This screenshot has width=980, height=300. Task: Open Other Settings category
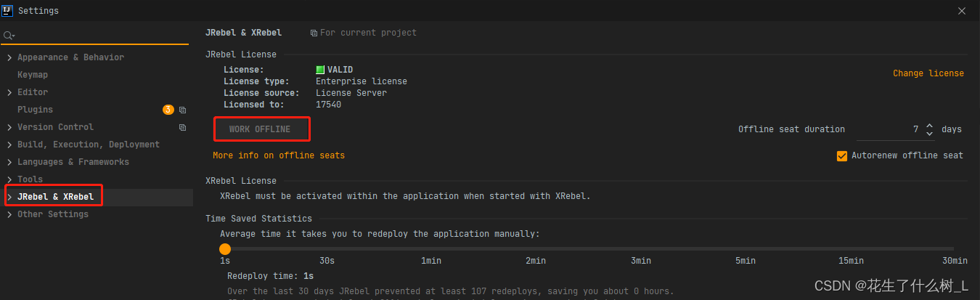(52, 214)
